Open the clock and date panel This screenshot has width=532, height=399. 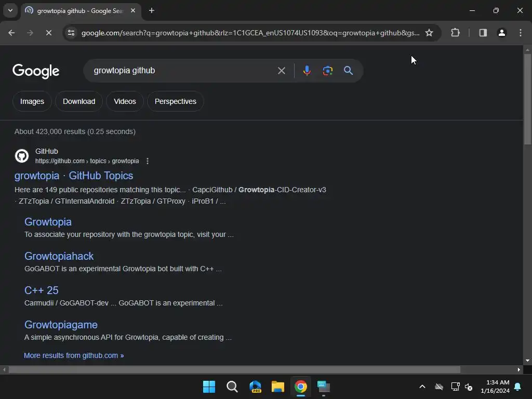495,387
